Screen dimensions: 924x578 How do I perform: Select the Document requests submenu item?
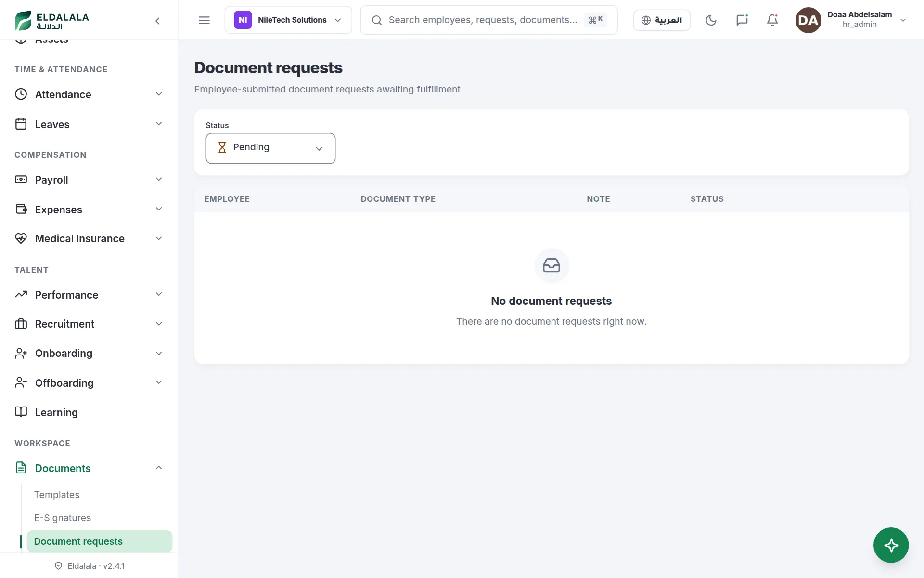tap(100, 541)
